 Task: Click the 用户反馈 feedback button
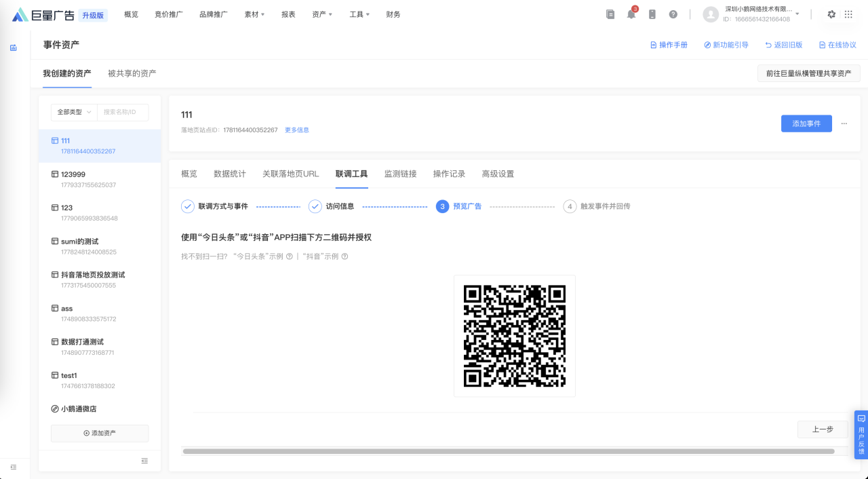pyautogui.click(x=861, y=434)
